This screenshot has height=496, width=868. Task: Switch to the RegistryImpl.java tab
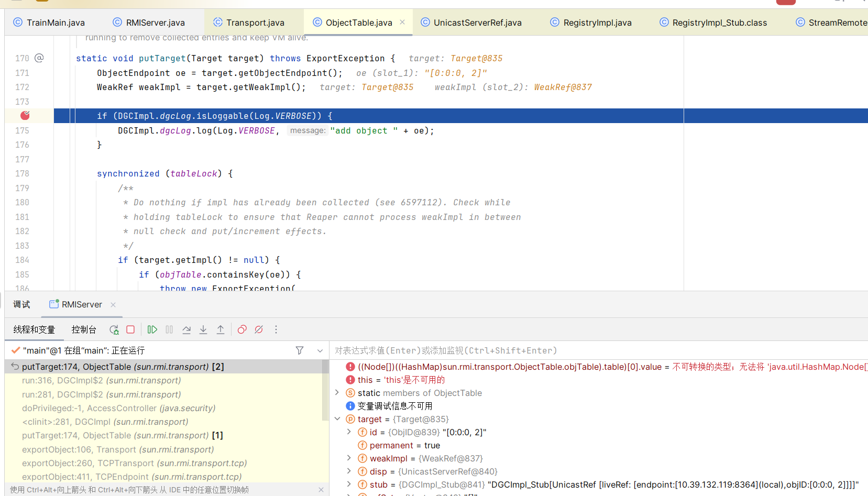coord(591,23)
